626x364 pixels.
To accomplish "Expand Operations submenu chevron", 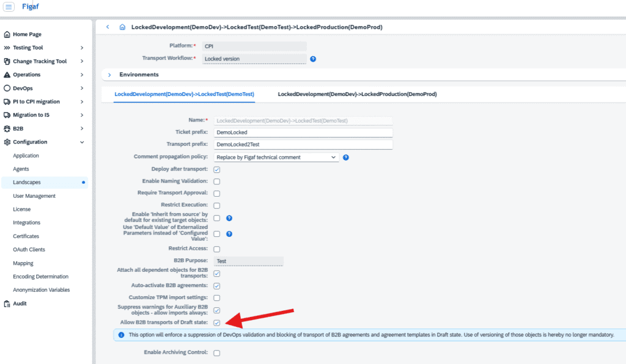I will pyautogui.click(x=82, y=75).
